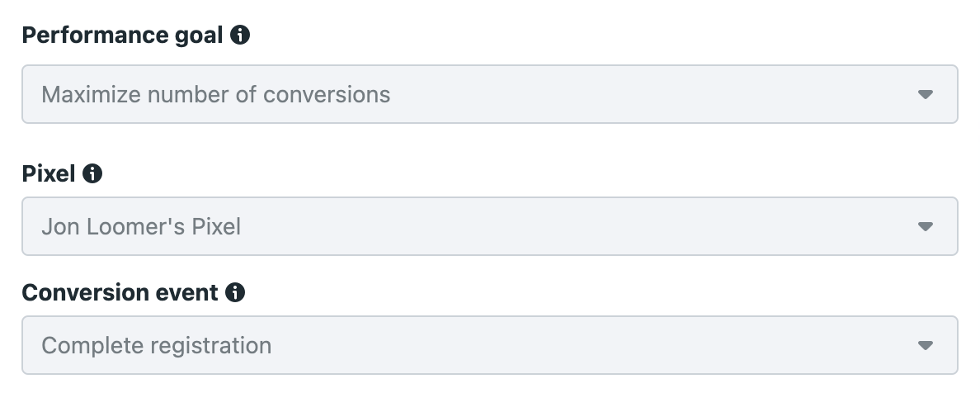980x393 pixels.
Task: Click the word 'Maximize' in goal field
Action: (92, 94)
